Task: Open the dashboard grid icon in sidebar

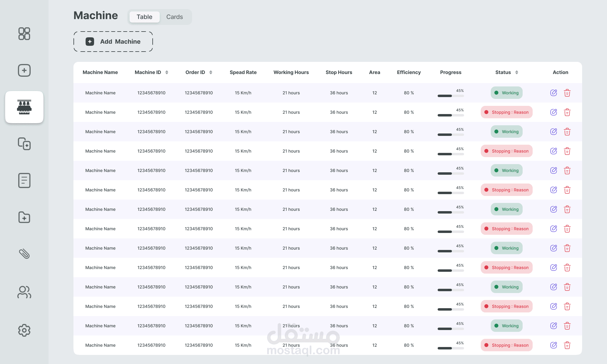Action: [24, 34]
